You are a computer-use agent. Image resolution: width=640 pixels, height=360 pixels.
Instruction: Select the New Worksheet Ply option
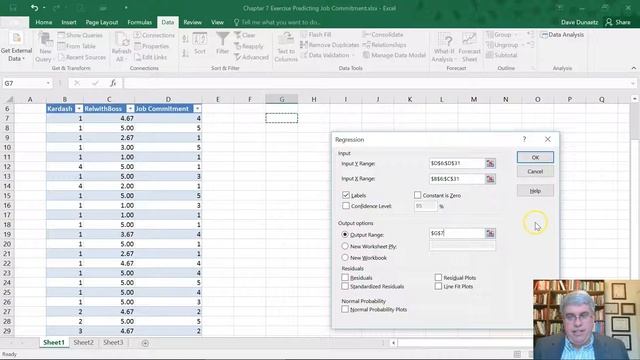(345, 246)
